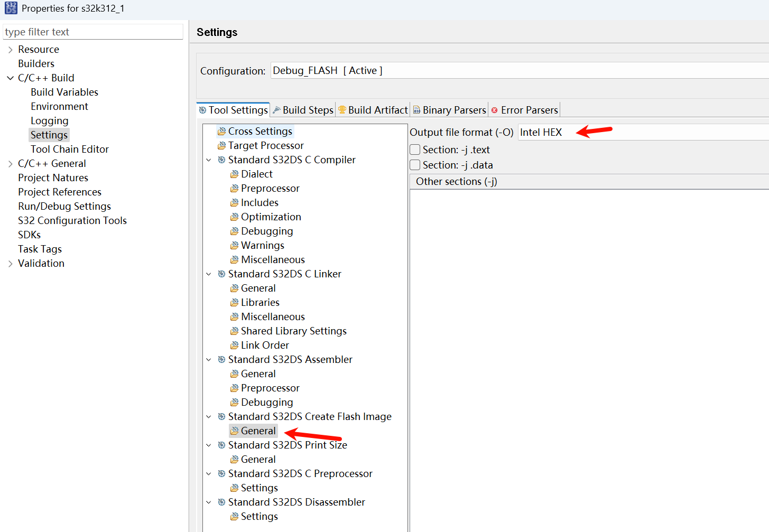Select Settings under Disassembler

[259, 516]
